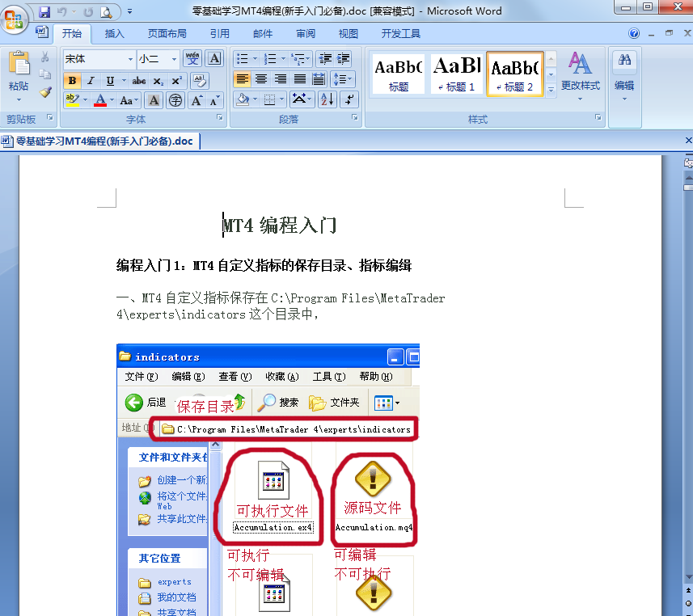Open print preview from quick access toolbar
Screen dimensions: 693x616
tap(106, 12)
